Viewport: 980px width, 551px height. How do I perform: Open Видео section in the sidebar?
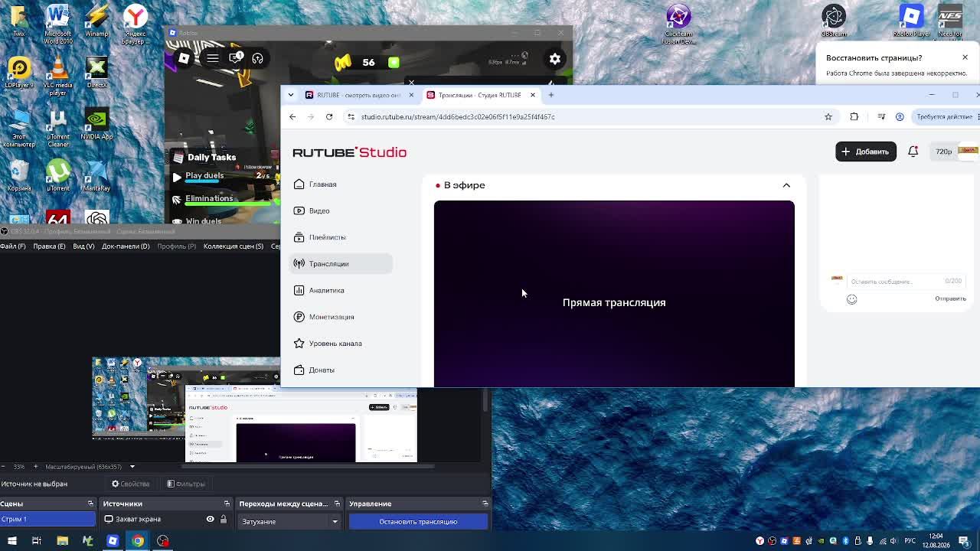coord(341,210)
